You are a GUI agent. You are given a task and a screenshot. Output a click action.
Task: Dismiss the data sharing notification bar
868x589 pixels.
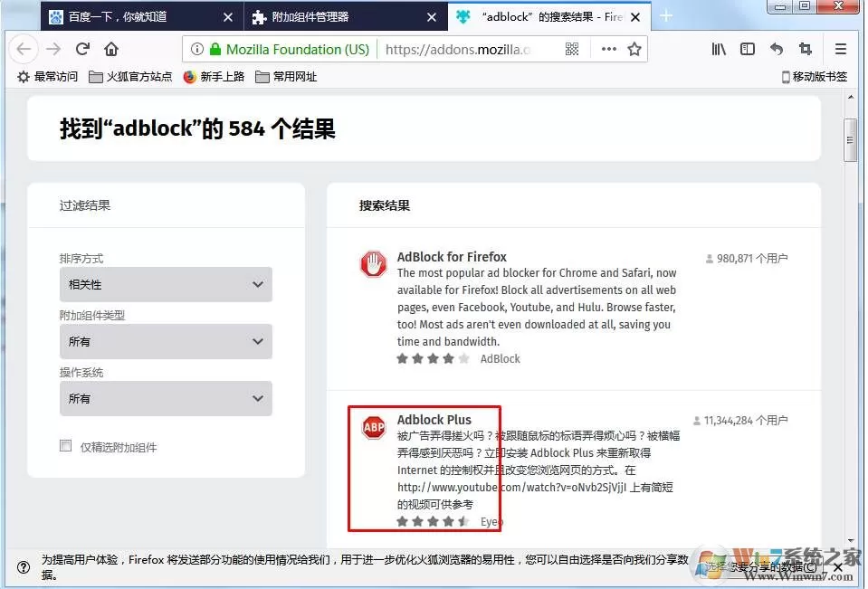[x=838, y=567]
